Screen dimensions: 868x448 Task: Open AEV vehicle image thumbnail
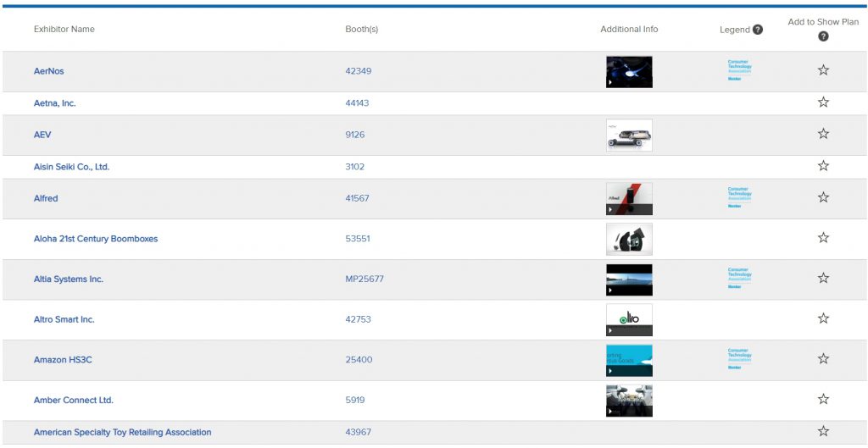pyautogui.click(x=629, y=135)
